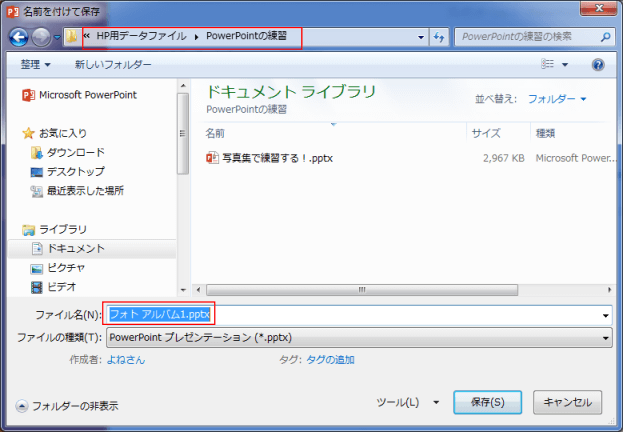Click navigation pane scroll down arrow
The image size is (623, 432).
tap(183, 290)
